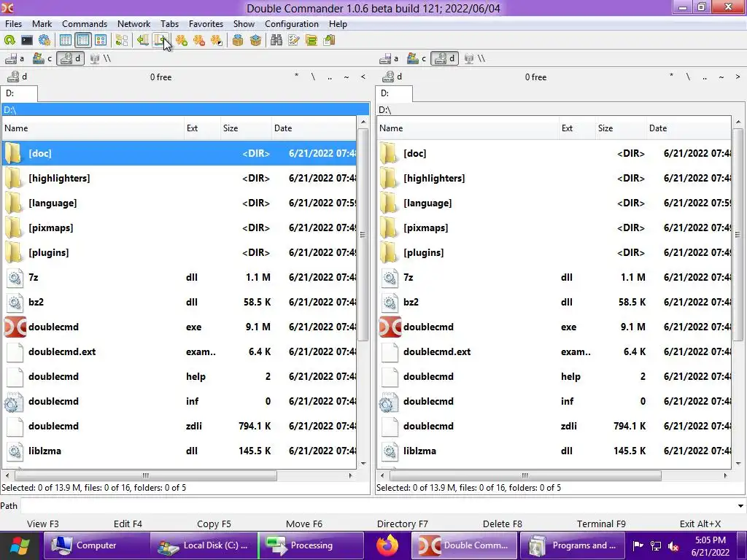The height and width of the screenshot is (560, 747).
Task: Click left panel '<' button
Action: pyautogui.click(x=363, y=77)
